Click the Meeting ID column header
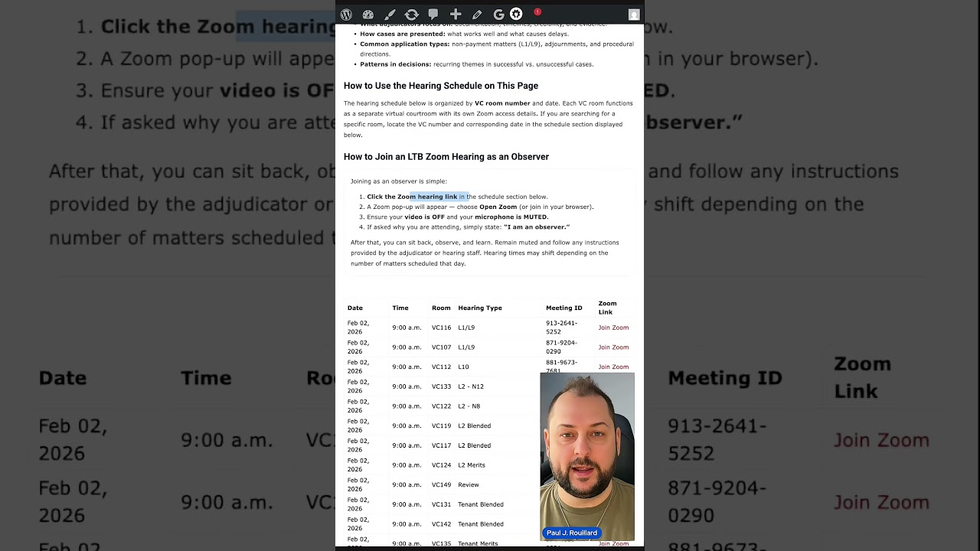Image resolution: width=980 pixels, height=551 pixels. [x=564, y=308]
